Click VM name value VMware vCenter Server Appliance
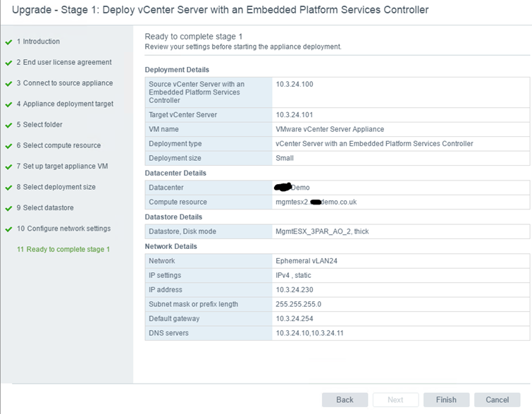532x414 pixels. click(x=330, y=129)
